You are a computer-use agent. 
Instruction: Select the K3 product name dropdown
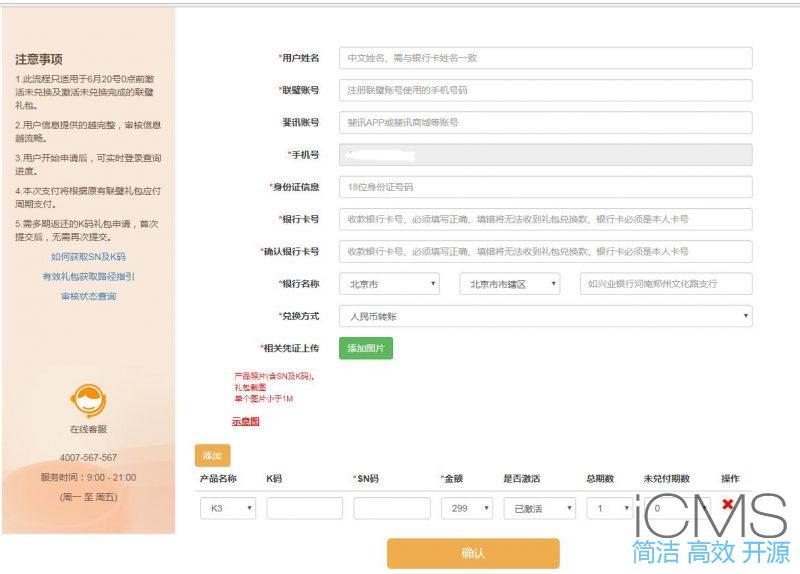click(228, 508)
